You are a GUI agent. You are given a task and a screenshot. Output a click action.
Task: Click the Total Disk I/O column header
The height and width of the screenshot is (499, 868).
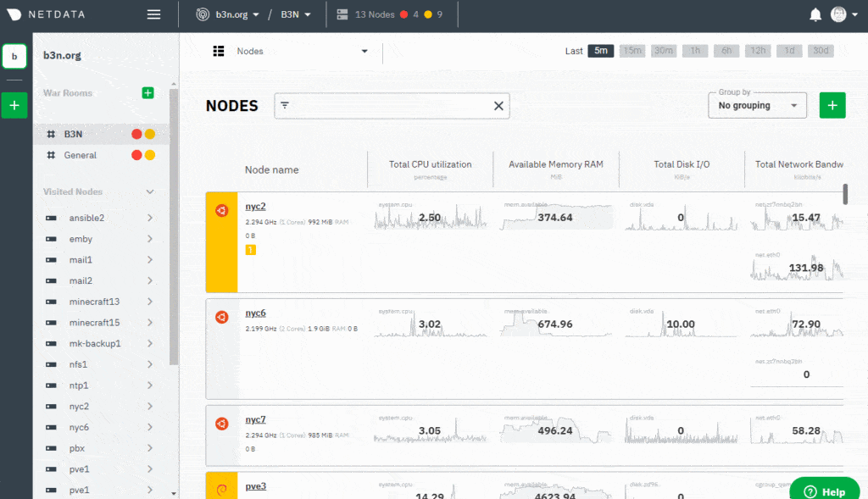(682, 164)
